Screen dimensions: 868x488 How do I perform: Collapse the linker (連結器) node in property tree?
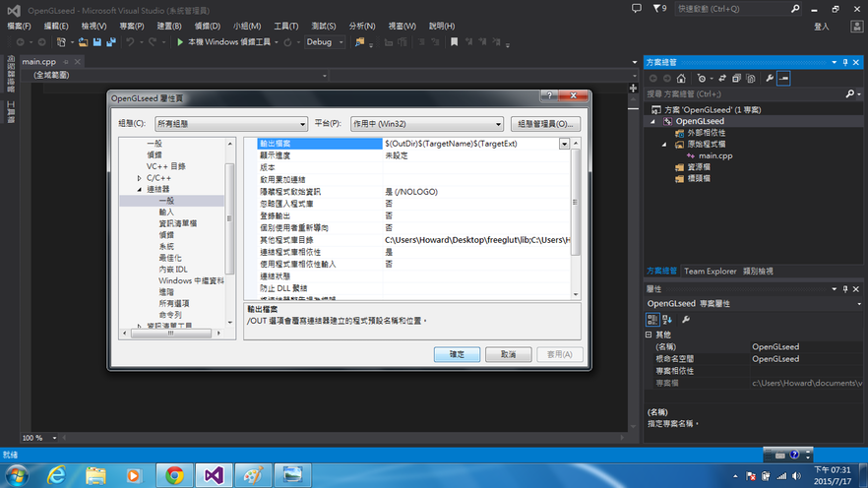(x=139, y=189)
